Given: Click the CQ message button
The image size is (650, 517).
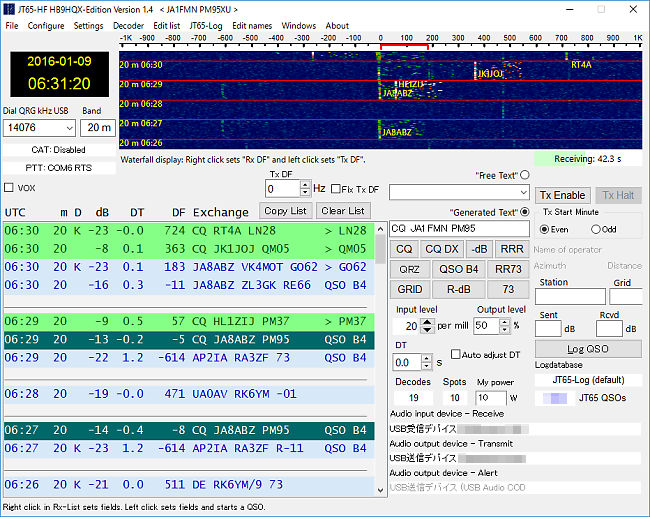Looking at the screenshot, I should tap(404, 249).
